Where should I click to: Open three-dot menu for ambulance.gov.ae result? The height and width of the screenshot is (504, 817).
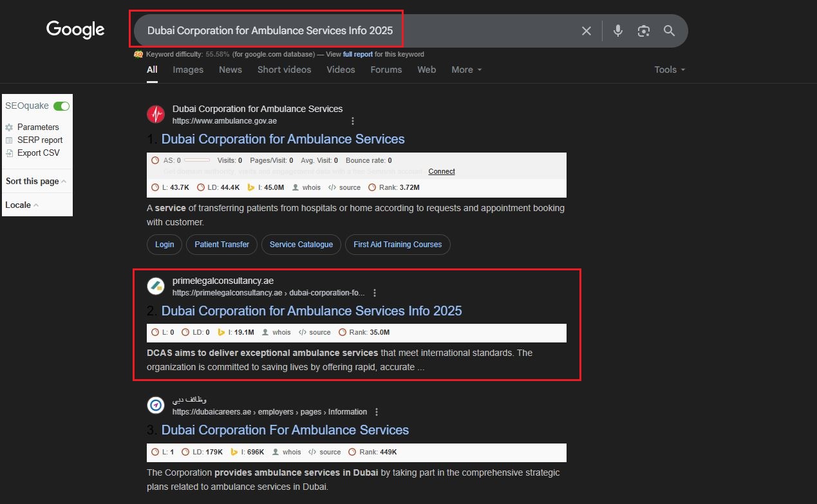(x=353, y=121)
